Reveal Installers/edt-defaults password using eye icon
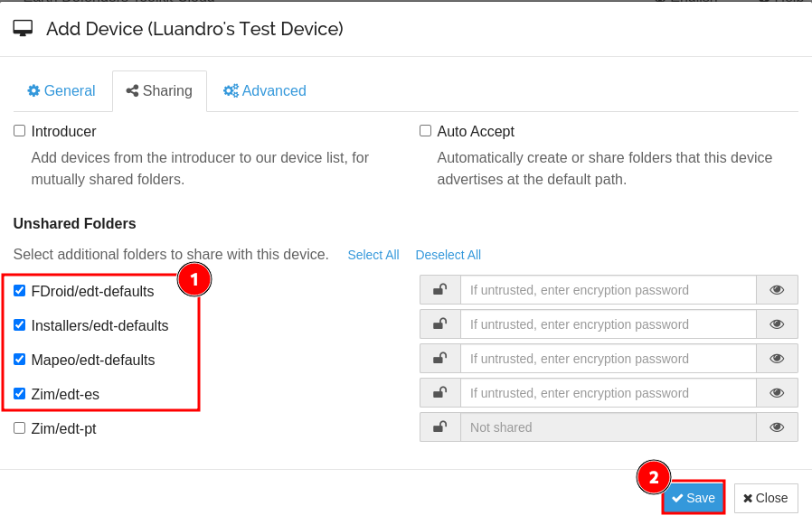812x525 pixels. (x=777, y=324)
